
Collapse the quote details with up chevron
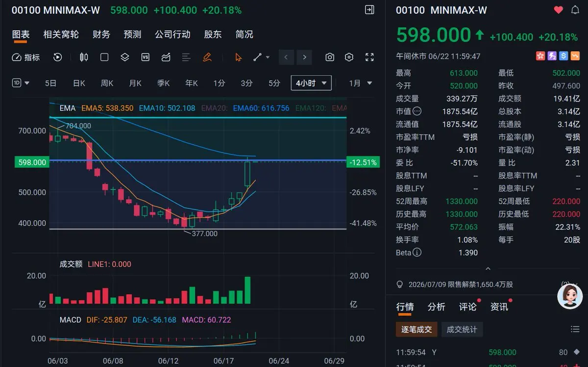pyautogui.click(x=488, y=268)
